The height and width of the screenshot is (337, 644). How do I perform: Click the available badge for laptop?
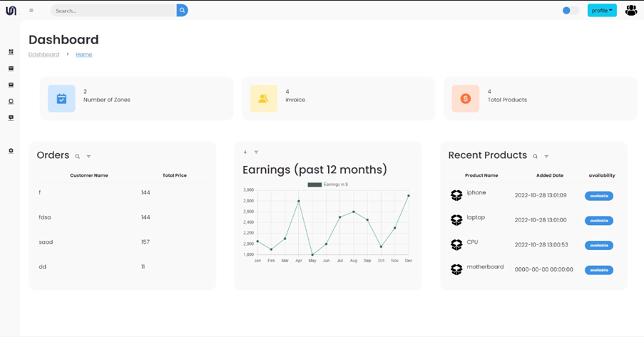point(599,220)
